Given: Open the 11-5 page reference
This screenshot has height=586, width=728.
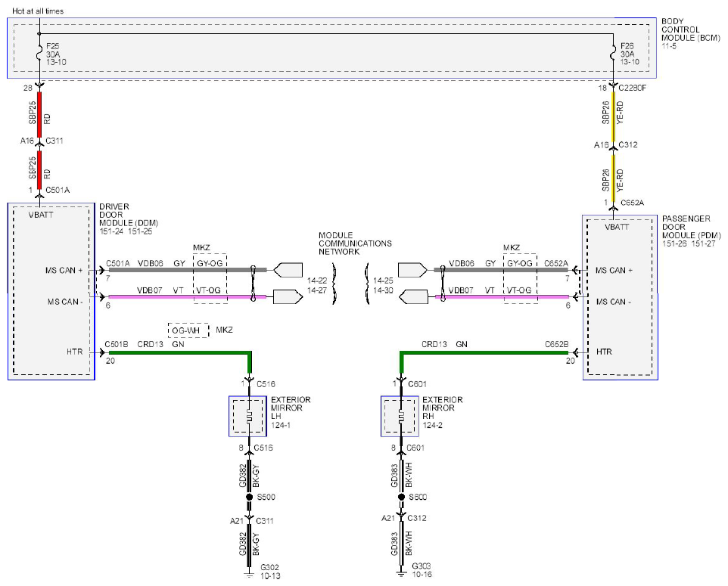Looking at the screenshot, I should (669, 46).
